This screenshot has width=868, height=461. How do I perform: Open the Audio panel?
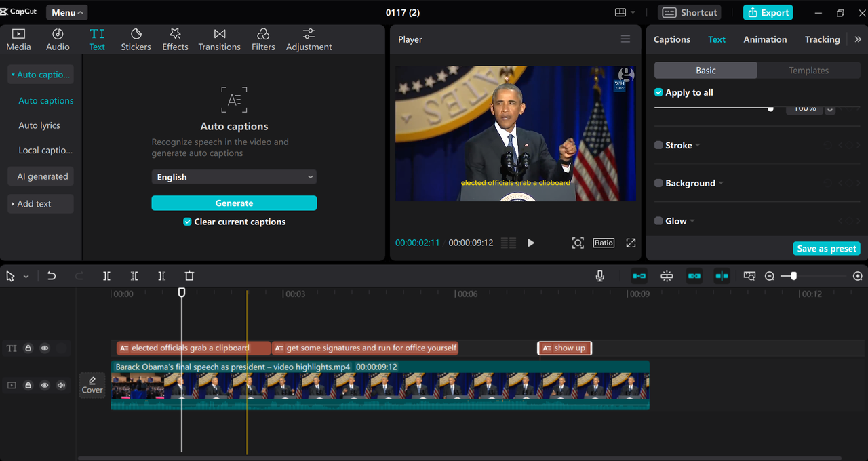click(58, 40)
